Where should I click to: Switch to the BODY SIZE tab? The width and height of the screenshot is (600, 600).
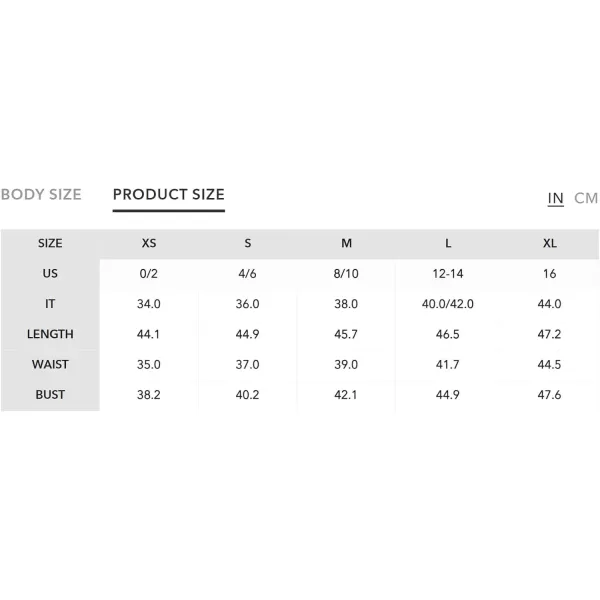pyautogui.click(x=41, y=194)
